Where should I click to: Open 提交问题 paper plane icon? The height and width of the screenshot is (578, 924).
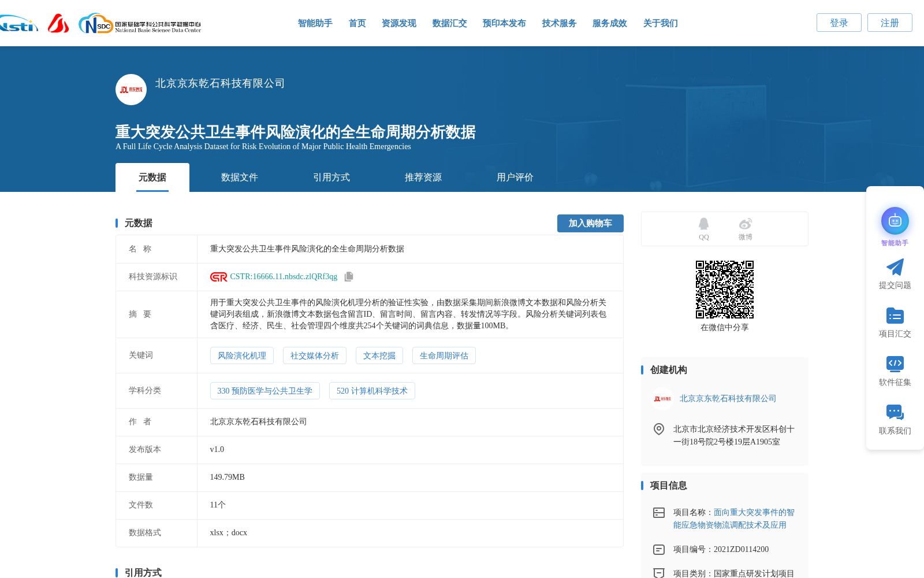coord(895,267)
